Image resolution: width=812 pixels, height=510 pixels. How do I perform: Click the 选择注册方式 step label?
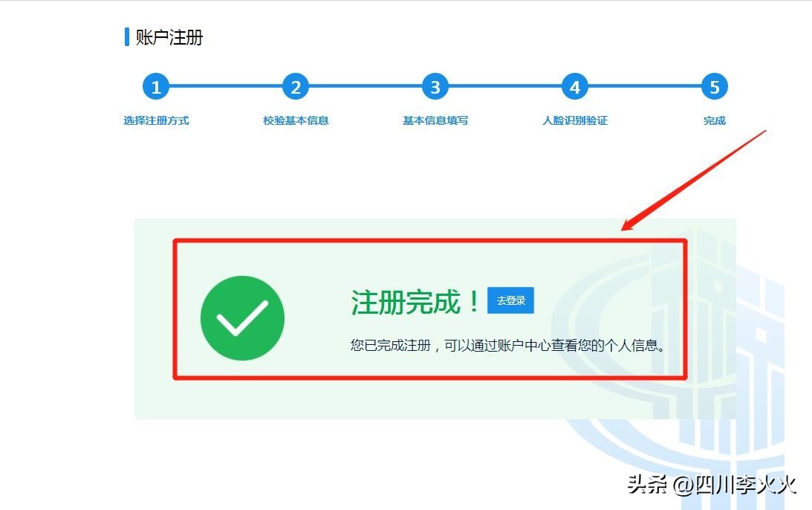pyautogui.click(x=156, y=120)
